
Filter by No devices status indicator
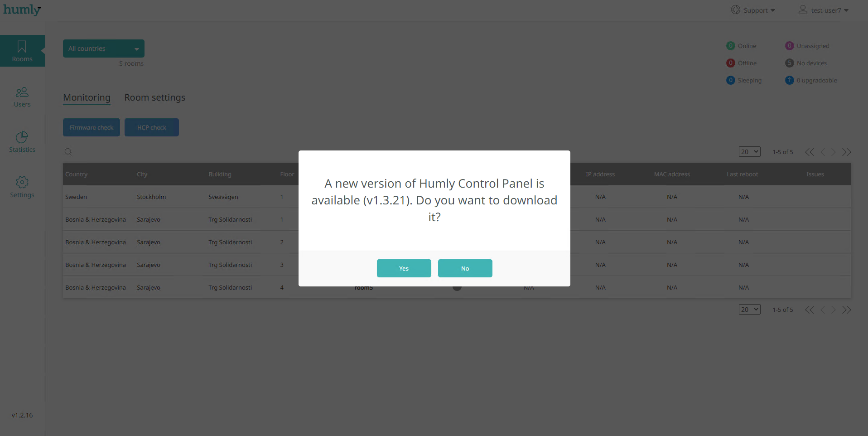click(806, 63)
